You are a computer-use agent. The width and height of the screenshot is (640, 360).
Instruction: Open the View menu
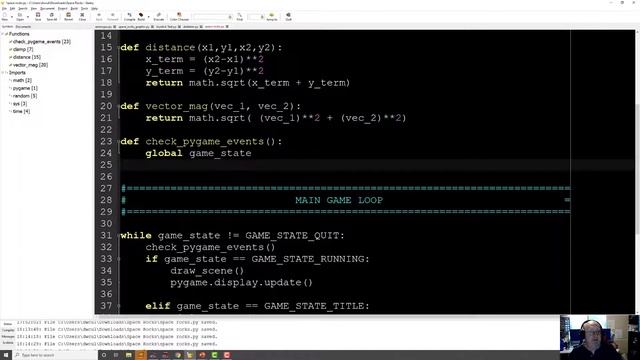pos(34,8)
